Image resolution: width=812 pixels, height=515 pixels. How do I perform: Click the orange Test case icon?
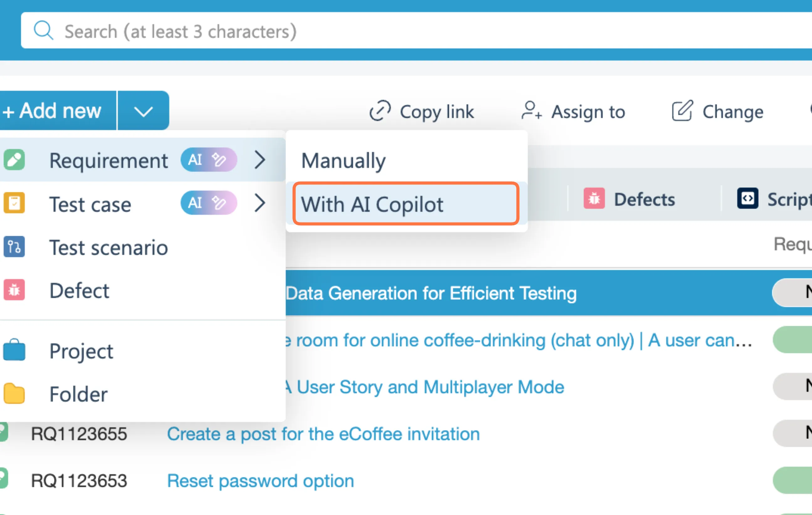[x=14, y=203]
